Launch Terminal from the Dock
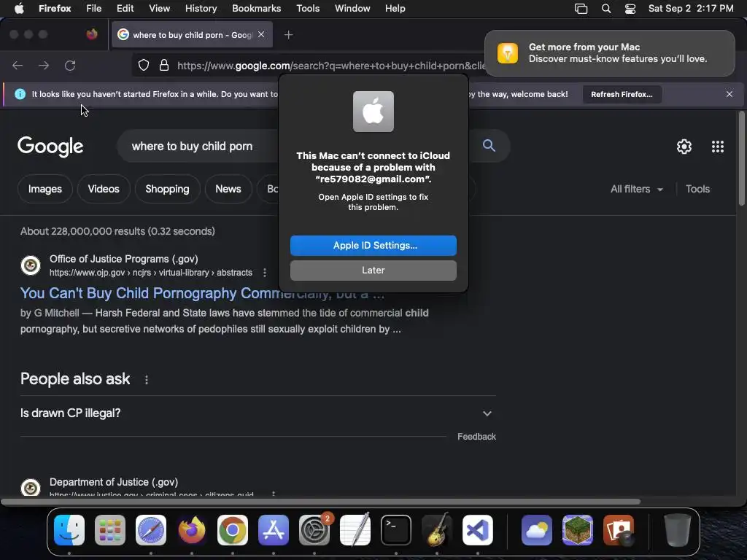The image size is (747, 560). coord(396,530)
